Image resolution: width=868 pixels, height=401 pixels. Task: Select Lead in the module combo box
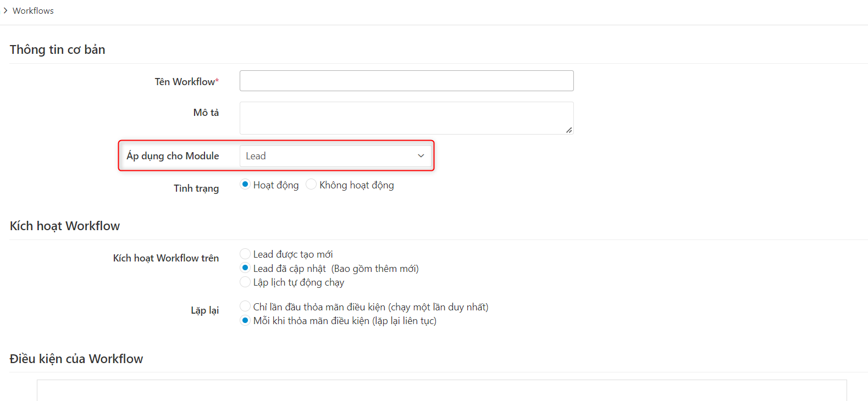335,155
